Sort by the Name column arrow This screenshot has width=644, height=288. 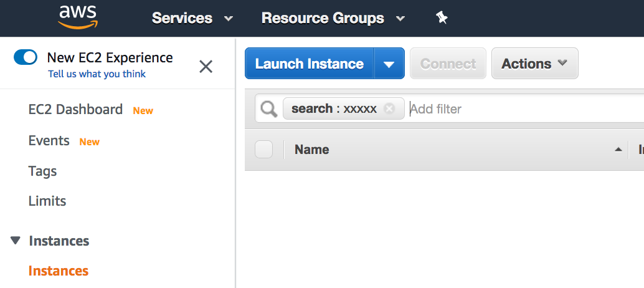(618, 150)
